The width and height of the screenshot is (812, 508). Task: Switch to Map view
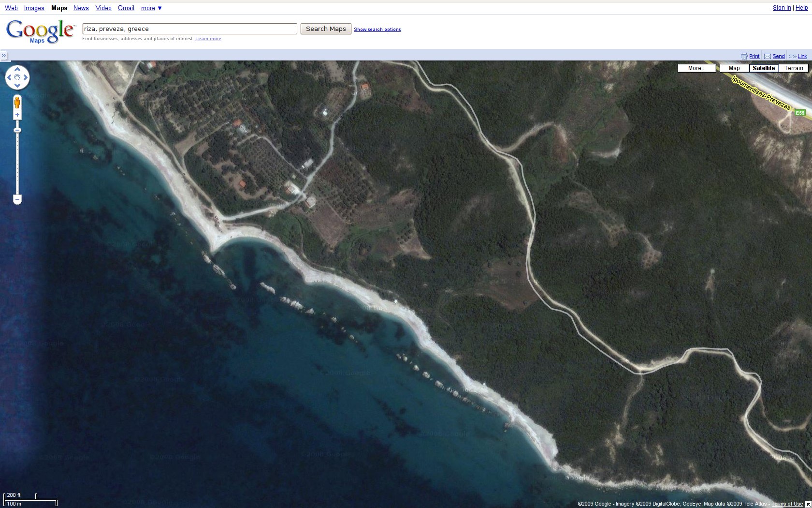click(734, 68)
